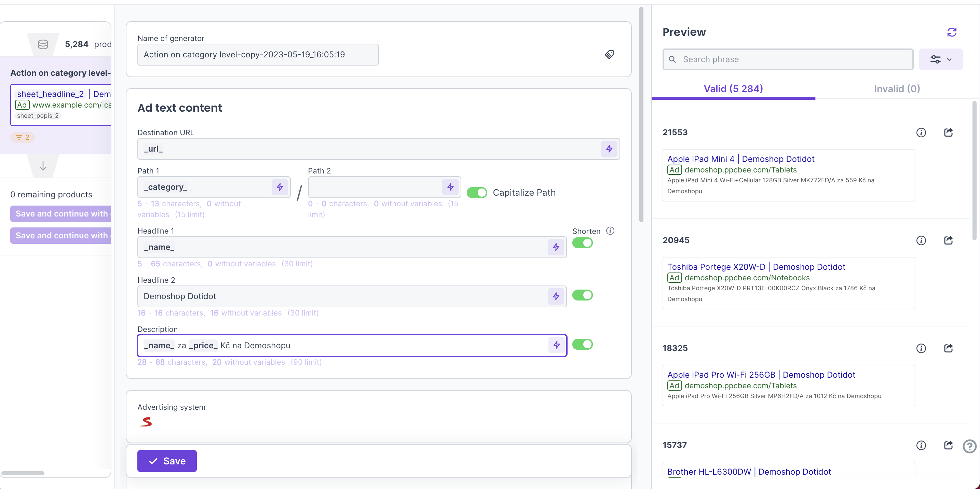Viewport: 980px width, 489px height.
Task: Click the refresh preview icon
Action: 951,32
